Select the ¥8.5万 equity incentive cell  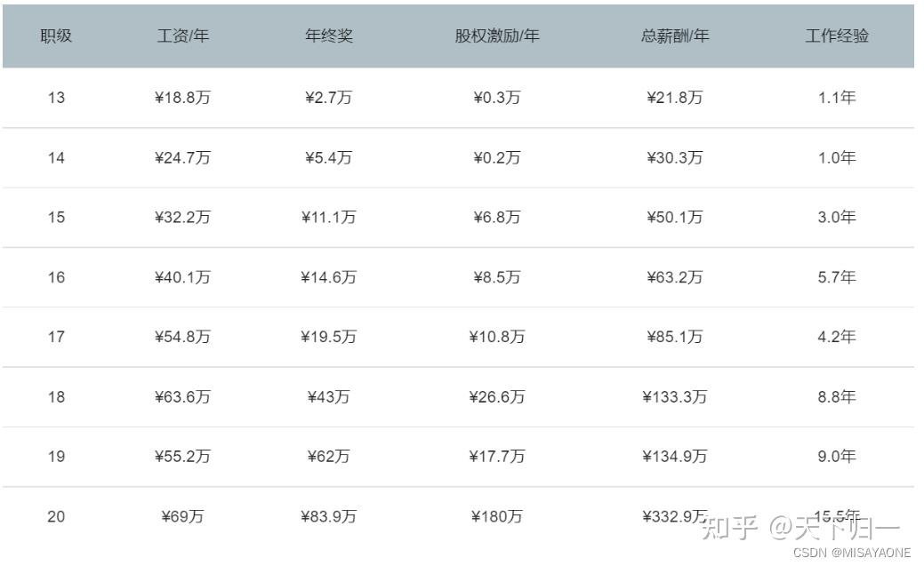pos(497,277)
